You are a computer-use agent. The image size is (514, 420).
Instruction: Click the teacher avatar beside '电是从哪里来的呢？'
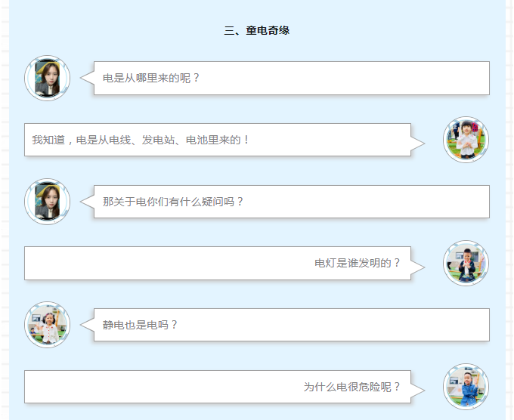click(x=47, y=78)
